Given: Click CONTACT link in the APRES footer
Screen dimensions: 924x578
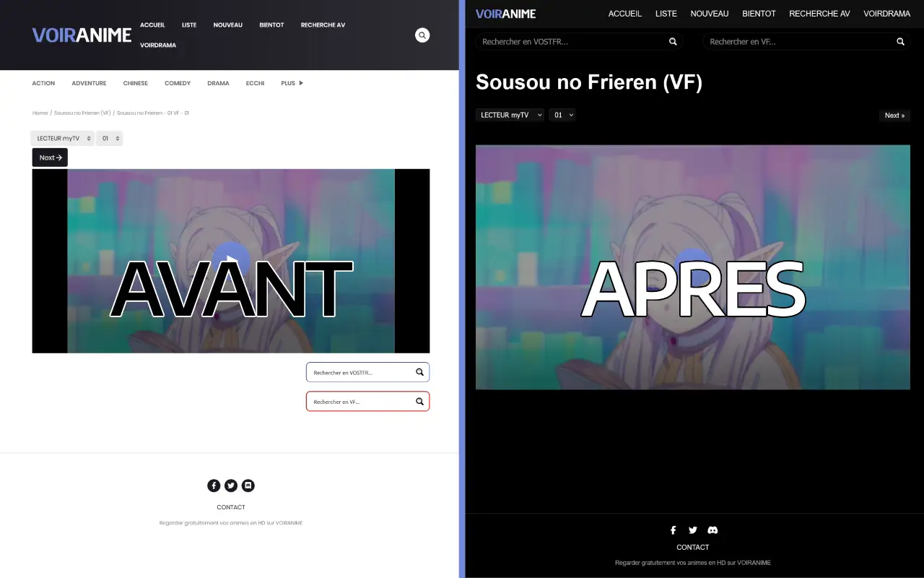Looking at the screenshot, I should coord(693,547).
